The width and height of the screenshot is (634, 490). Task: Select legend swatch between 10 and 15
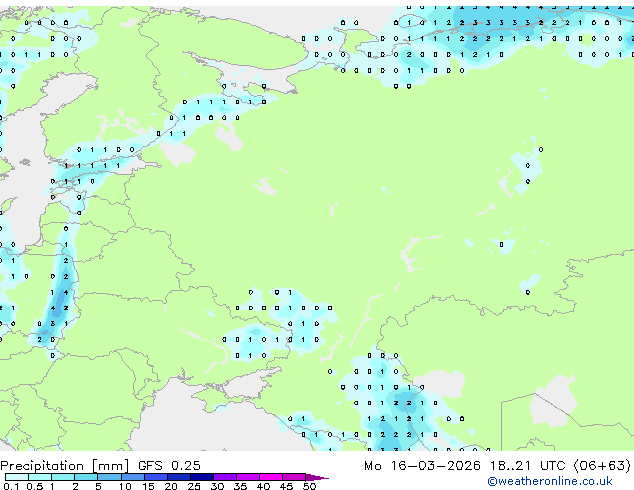(132, 477)
